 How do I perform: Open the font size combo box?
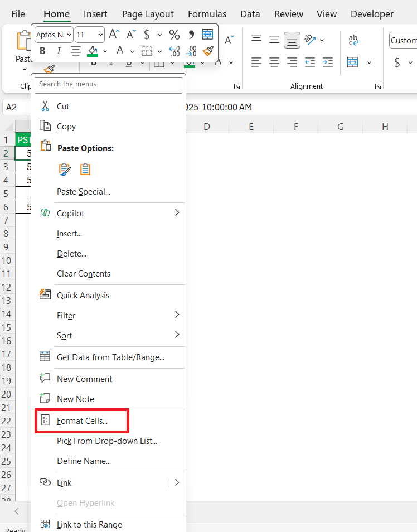click(90, 35)
